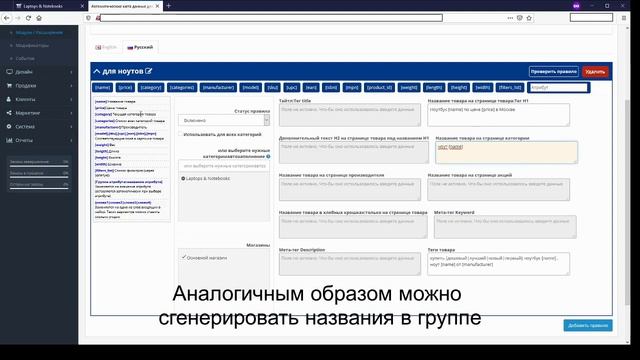This screenshot has height=360, width=640.
Task: Bookmark page with star icon
Action: (x=529, y=18)
